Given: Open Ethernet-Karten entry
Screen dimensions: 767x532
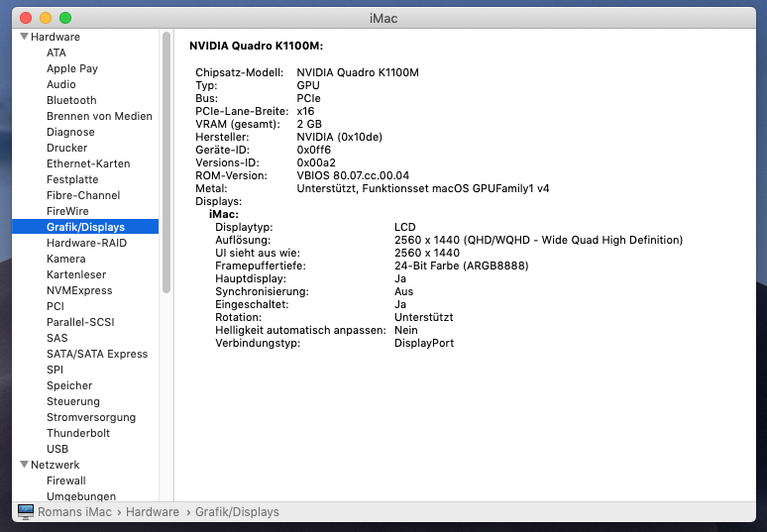Looking at the screenshot, I should pos(88,163).
